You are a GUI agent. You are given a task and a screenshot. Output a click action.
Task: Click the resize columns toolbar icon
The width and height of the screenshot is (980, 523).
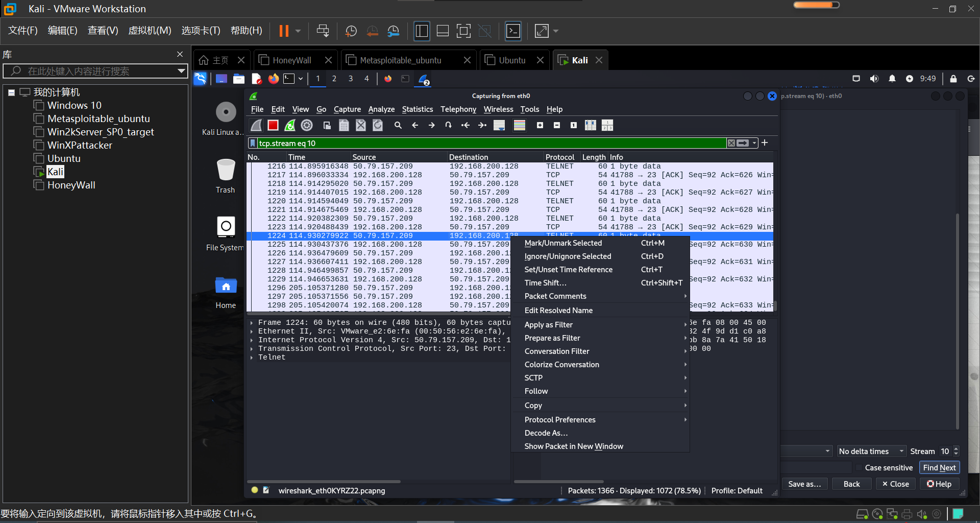click(x=591, y=125)
